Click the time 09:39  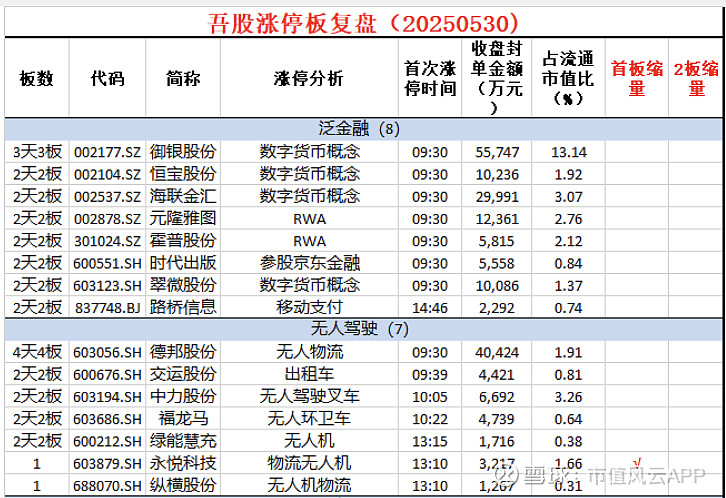coord(430,374)
